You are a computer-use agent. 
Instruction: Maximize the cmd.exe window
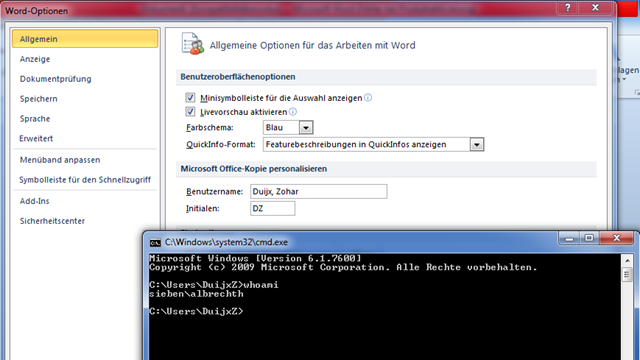click(x=589, y=238)
